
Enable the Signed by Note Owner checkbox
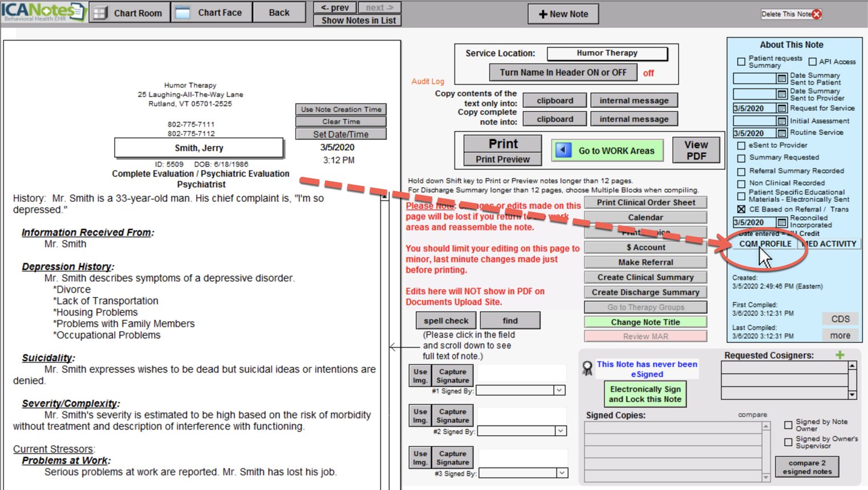[x=788, y=425]
